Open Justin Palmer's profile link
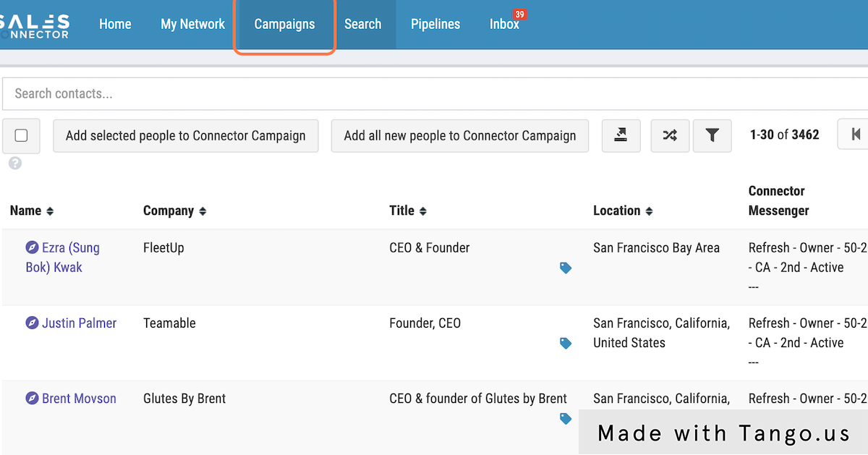This screenshot has height=455, width=868. click(x=79, y=323)
